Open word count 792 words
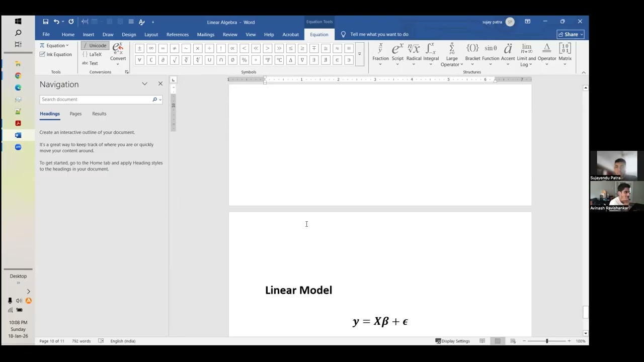 point(81,341)
